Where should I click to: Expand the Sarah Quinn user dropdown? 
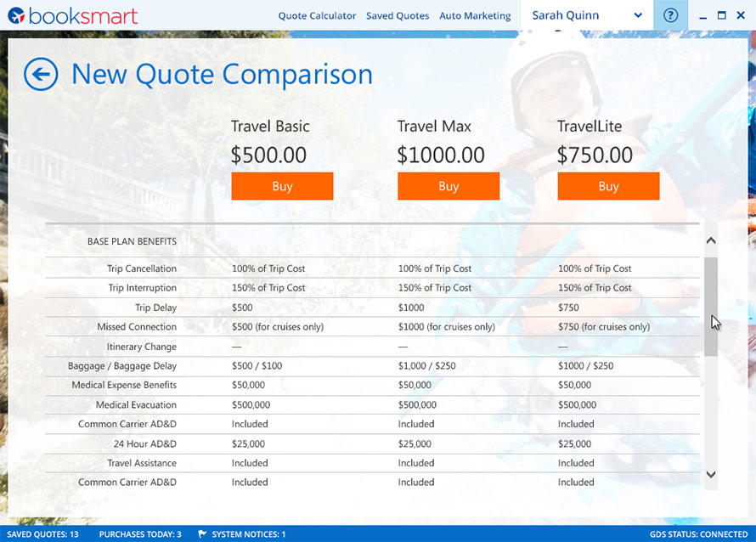tap(638, 15)
